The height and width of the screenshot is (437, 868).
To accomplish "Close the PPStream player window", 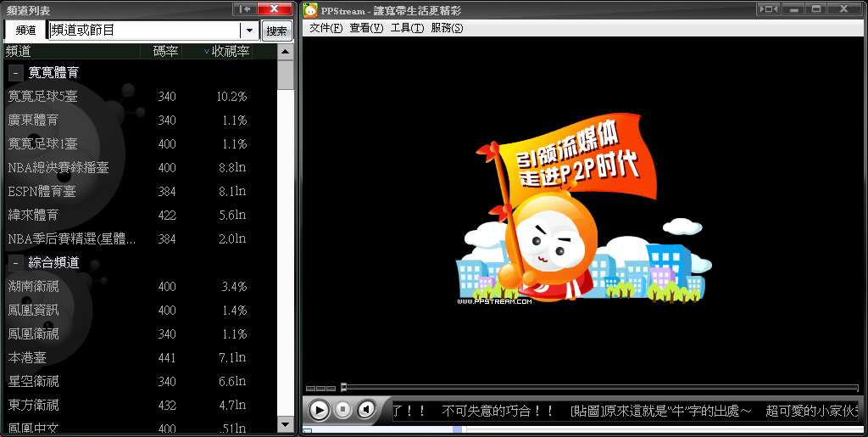I will tap(843, 8).
